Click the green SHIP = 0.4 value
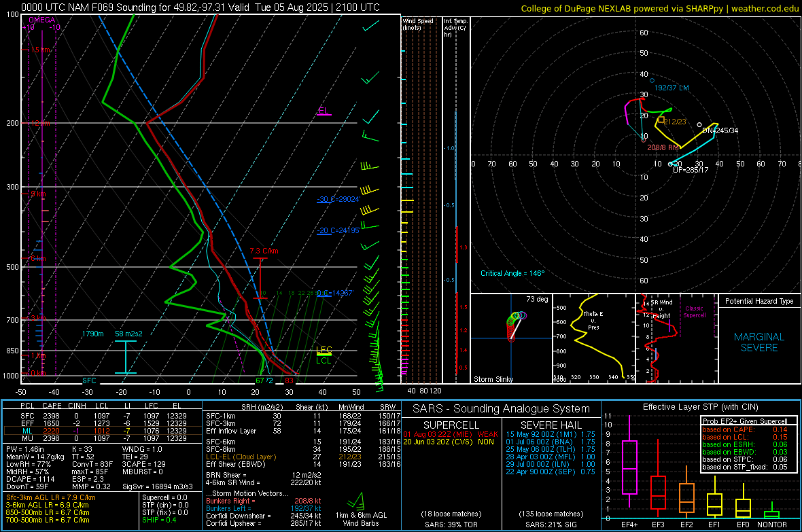The height and width of the screenshot is (532, 802). (159, 520)
